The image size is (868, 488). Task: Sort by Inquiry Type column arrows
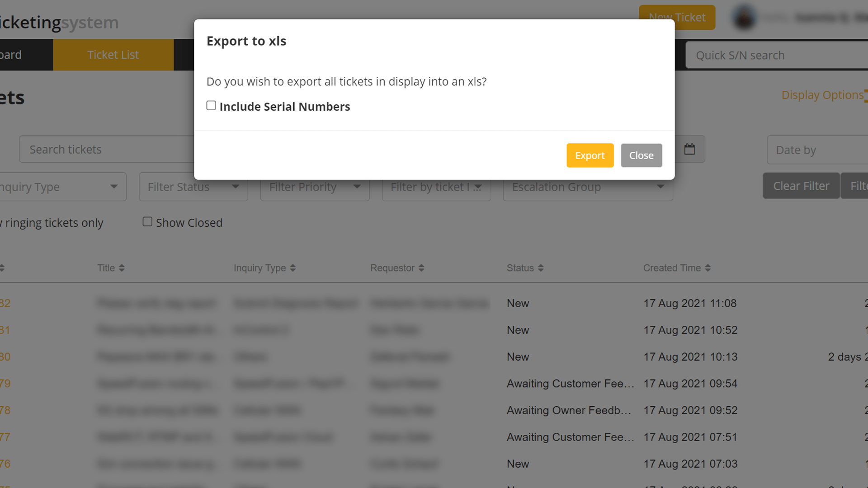[x=292, y=268]
